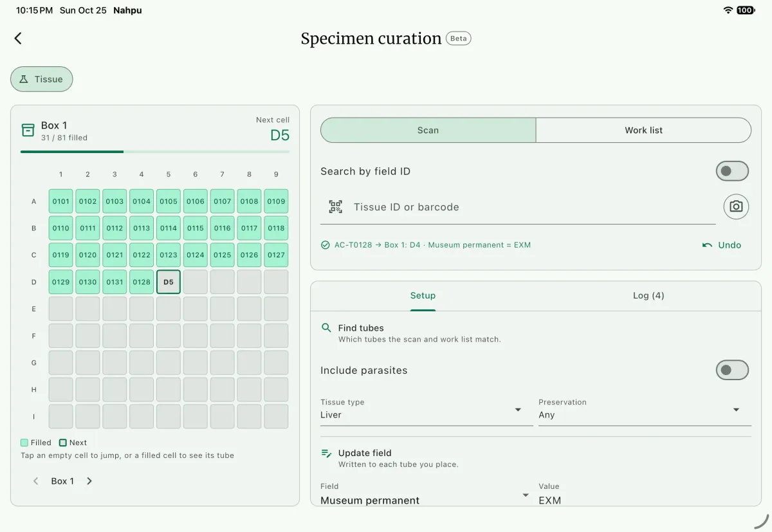Tap filled cell 0129

(x=61, y=282)
